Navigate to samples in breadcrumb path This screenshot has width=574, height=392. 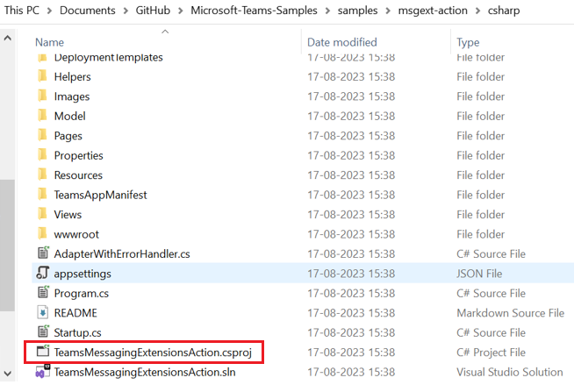[x=357, y=11]
